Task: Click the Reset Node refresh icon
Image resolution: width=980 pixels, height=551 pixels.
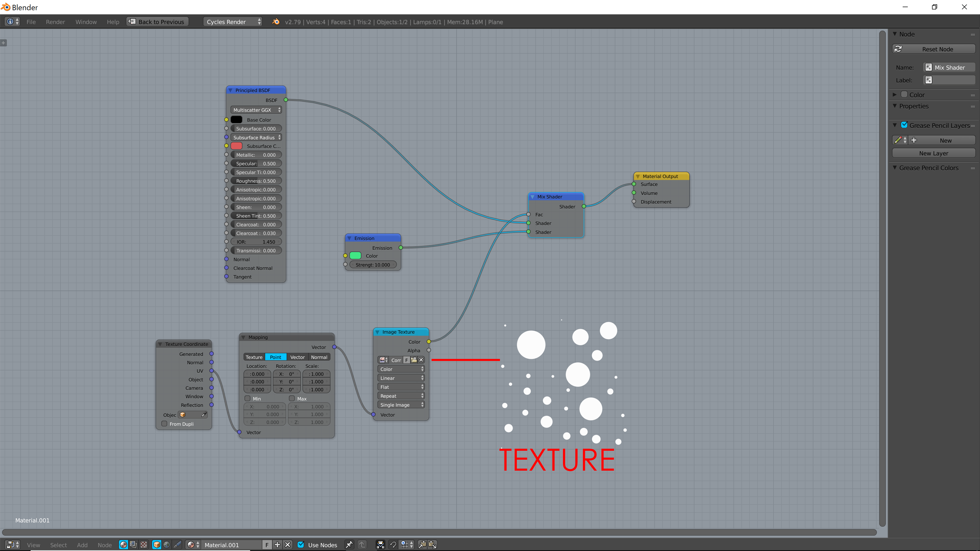Action: [898, 49]
